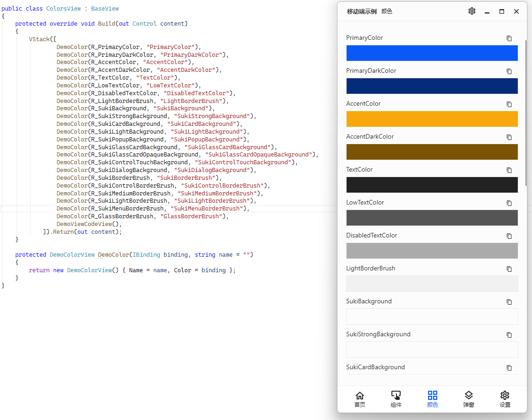Open the 设置 settings tab

(505, 399)
